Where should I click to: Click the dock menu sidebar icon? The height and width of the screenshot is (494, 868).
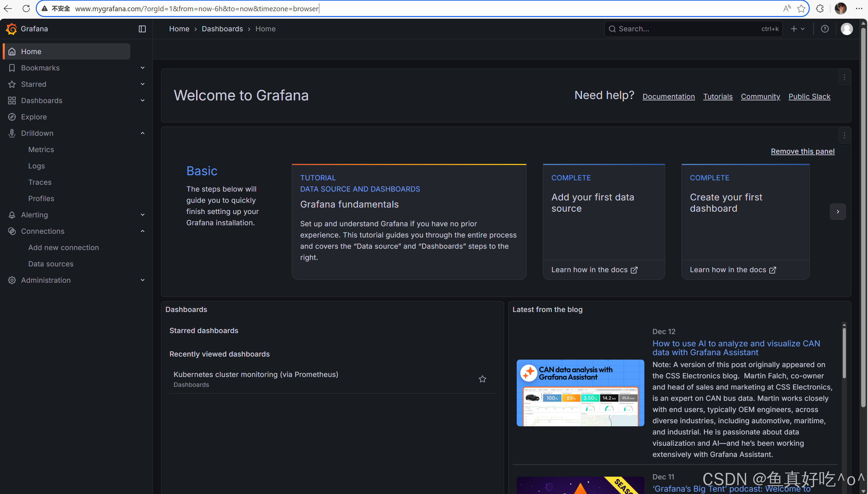point(142,29)
